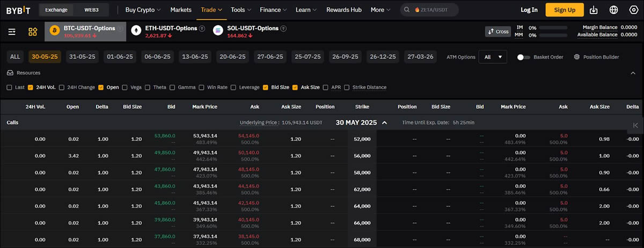Switch to SOL-USDT-Options tab
This screenshot has width=644, height=248.
[249, 32]
